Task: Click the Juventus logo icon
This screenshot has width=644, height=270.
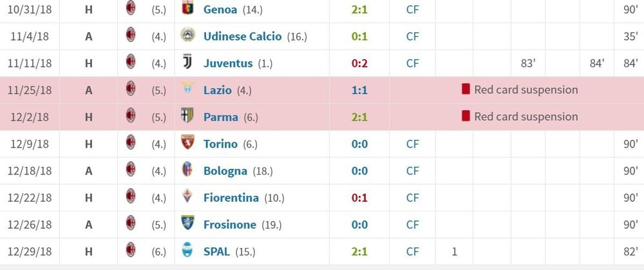Action: [x=187, y=63]
